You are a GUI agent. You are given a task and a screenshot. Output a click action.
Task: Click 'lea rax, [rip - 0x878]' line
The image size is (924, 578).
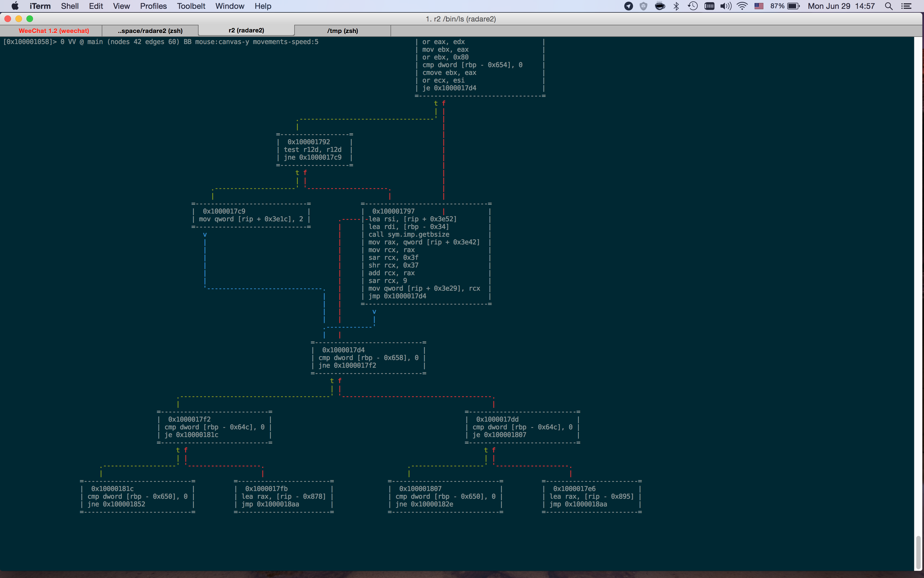[x=284, y=497]
